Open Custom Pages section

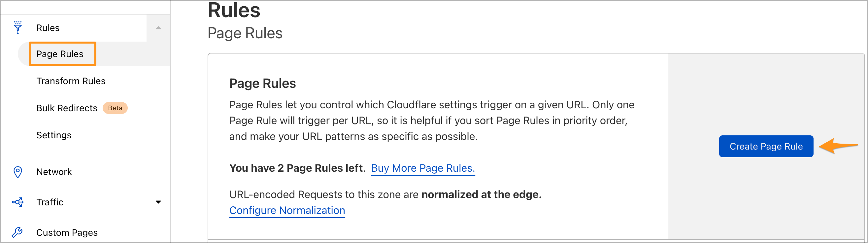tap(67, 232)
